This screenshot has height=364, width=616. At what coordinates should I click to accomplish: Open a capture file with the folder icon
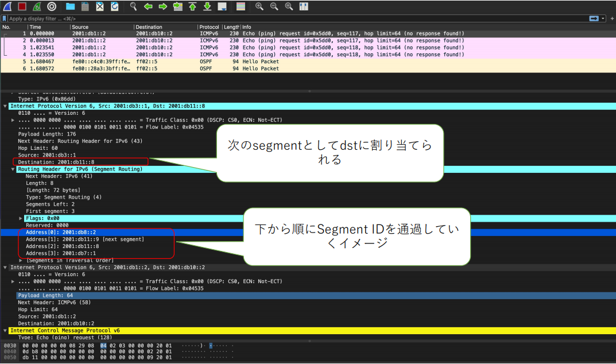point(69,6)
